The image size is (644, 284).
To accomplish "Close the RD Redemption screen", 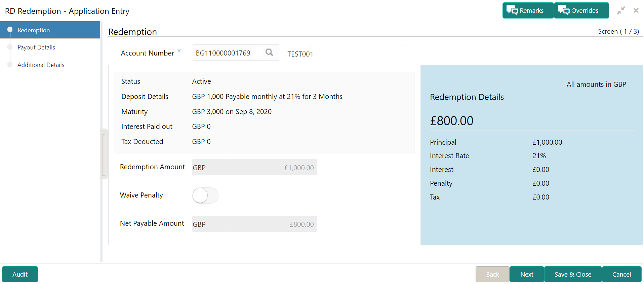I will pos(636,10).
